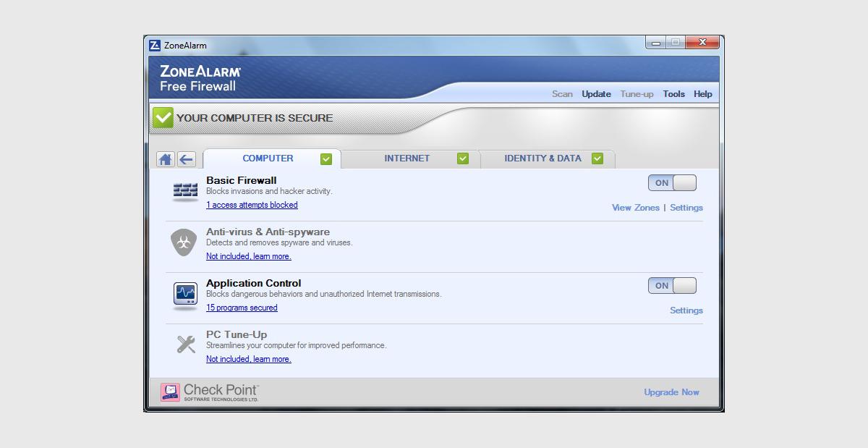Click the green secure status checkmark icon
The width and height of the screenshot is (868, 448).
[163, 117]
